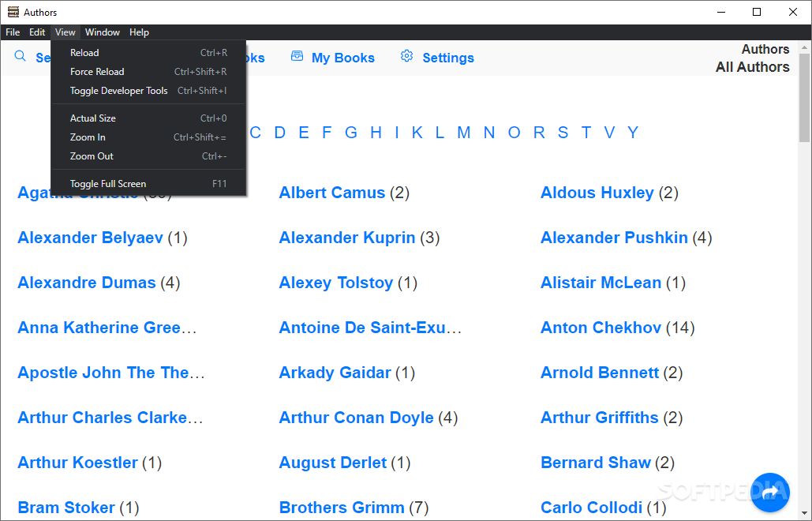Jump to authors starting with S
The image size is (812, 521).
(563, 133)
